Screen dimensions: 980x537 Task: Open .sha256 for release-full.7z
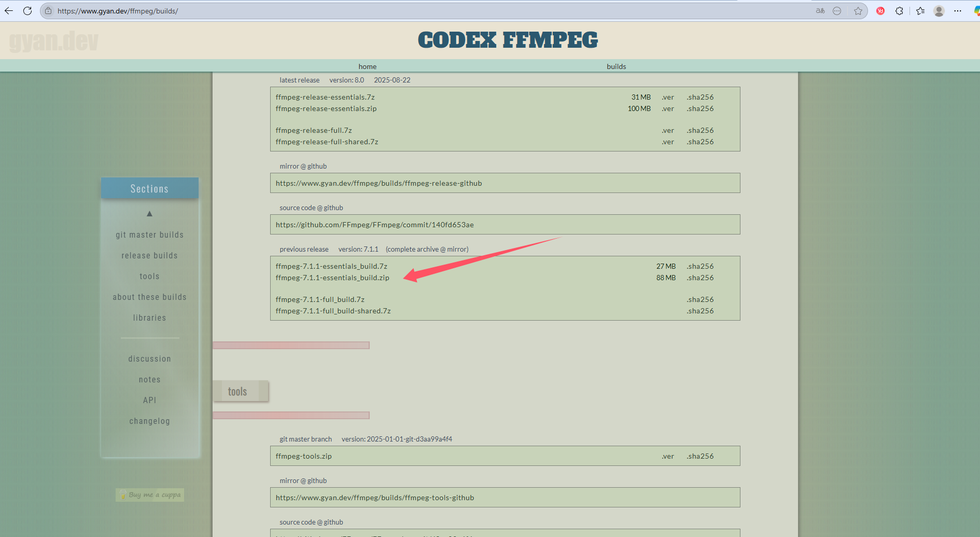pos(701,130)
